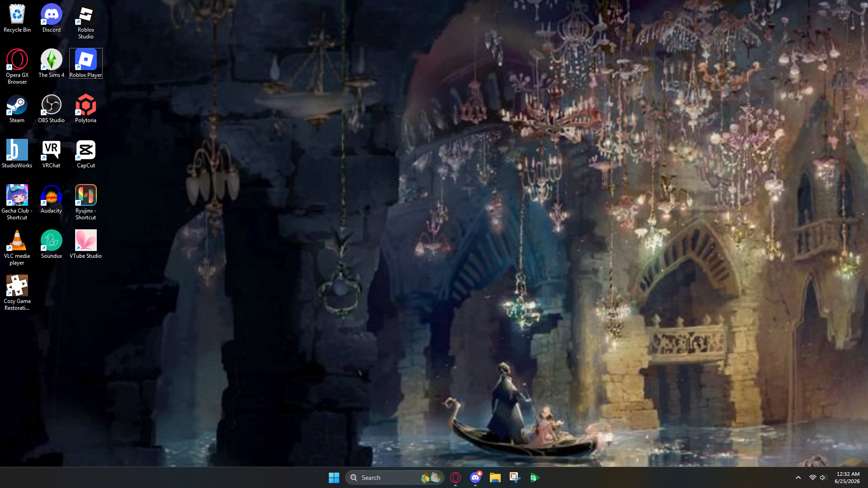
Task: Select the Soundux desktop shortcut
Action: (52, 245)
